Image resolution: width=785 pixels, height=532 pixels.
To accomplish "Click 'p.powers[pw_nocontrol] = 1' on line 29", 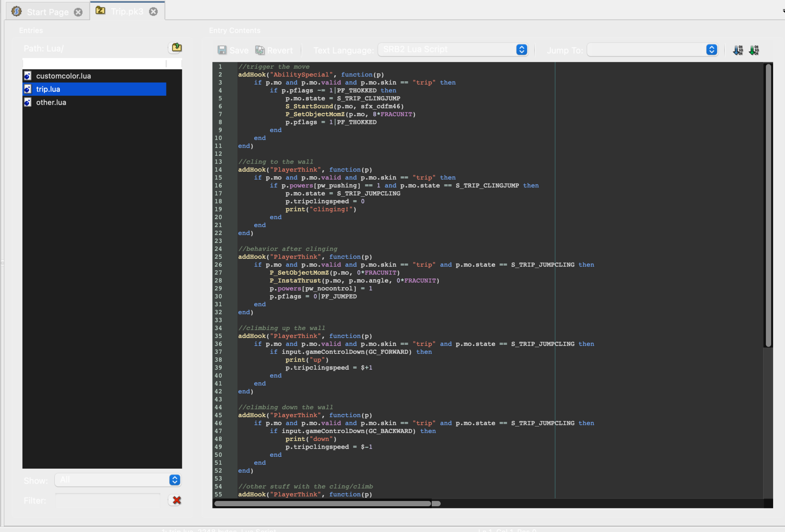I will [x=321, y=289].
